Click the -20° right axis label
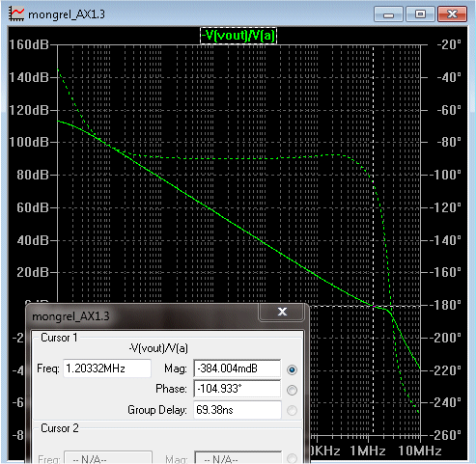The image size is (476, 464). click(449, 44)
